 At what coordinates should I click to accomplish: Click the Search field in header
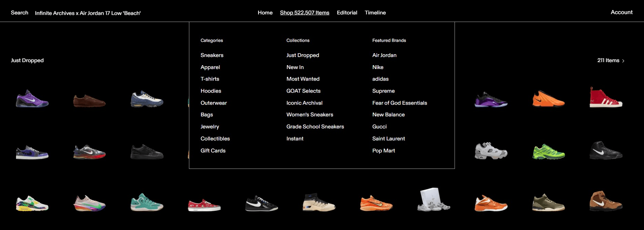pyautogui.click(x=20, y=13)
